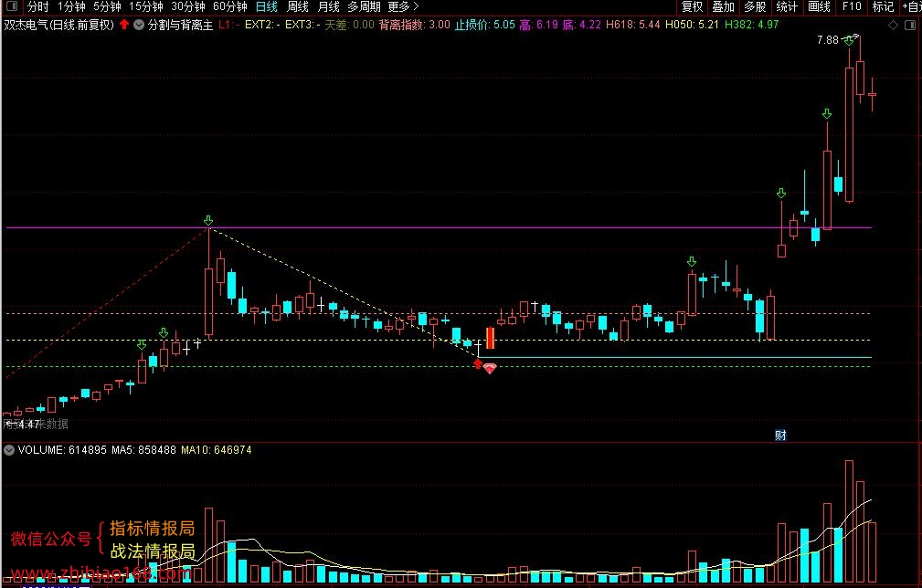Select the 日线 daily period tab
The height and width of the screenshot is (588, 922).
(x=267, y=6)
